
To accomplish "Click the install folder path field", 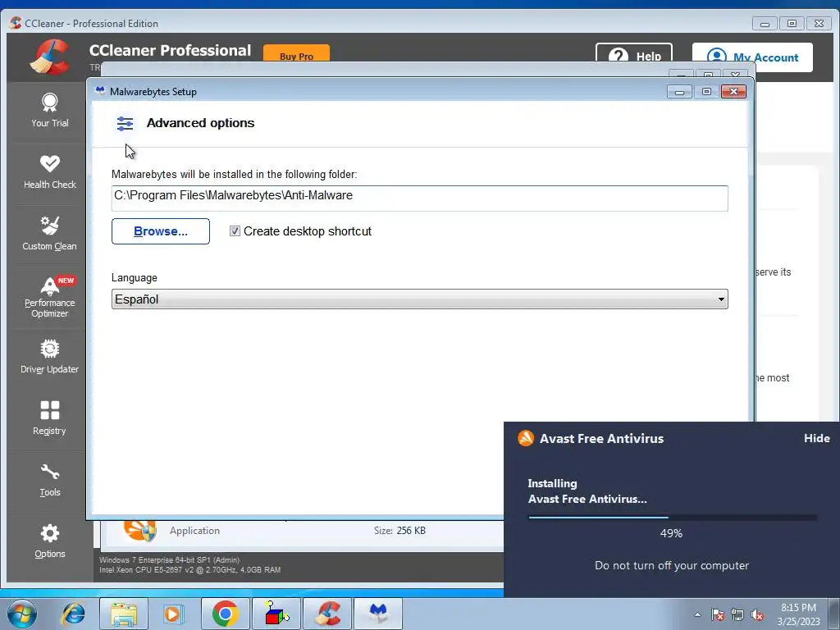I will pos(419,199).
